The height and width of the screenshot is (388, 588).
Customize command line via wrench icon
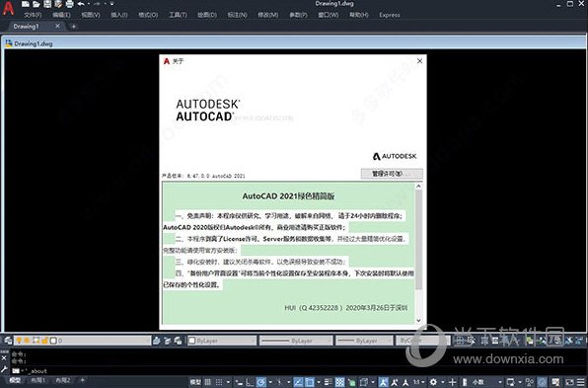(4, 369)
